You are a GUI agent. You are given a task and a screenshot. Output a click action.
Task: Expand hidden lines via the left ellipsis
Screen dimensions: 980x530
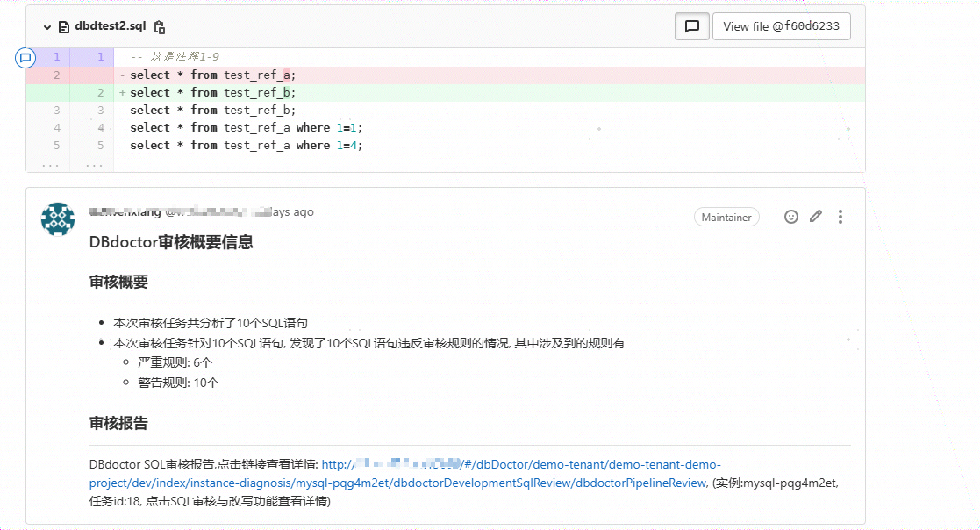50,163
